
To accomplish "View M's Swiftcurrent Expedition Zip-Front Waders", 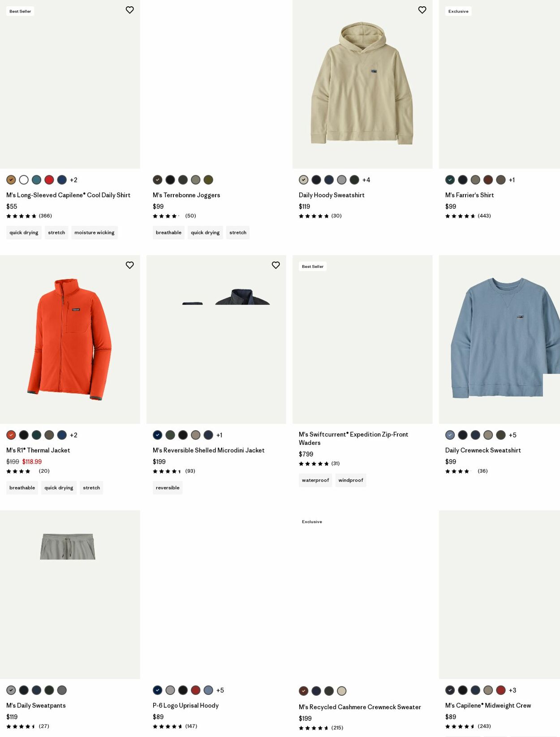I will coord(353,439).
